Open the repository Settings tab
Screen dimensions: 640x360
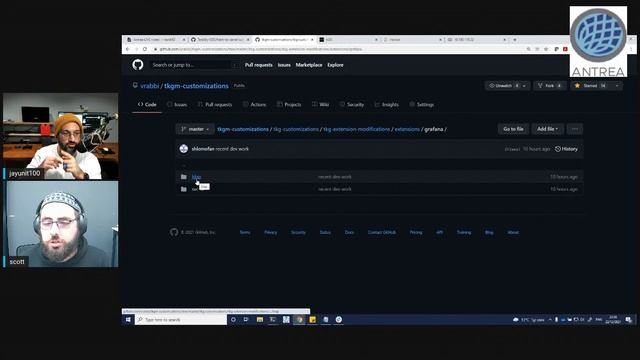[422, 104]
